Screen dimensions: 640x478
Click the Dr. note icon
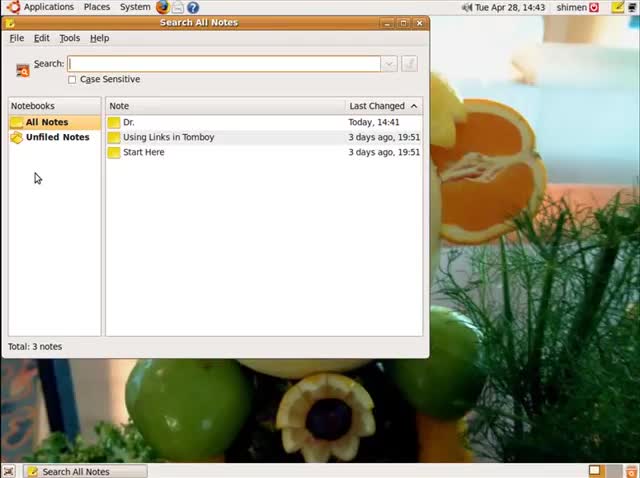114,122
